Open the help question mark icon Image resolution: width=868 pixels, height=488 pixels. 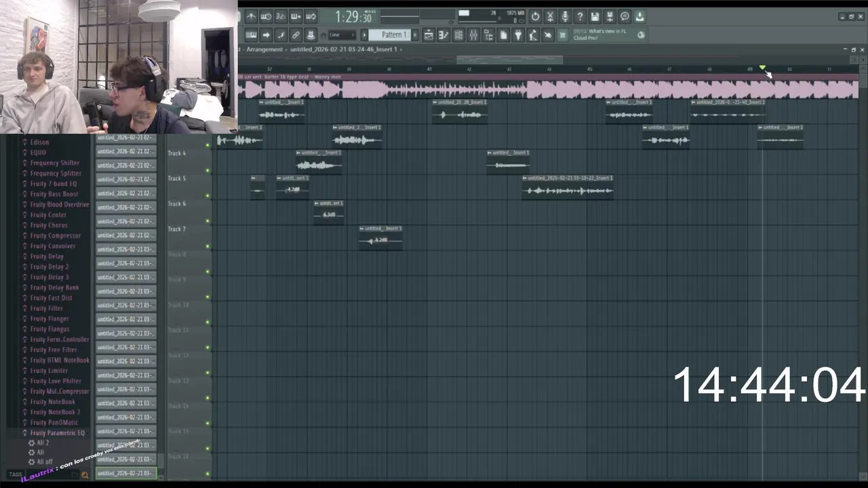coord(580,16)
